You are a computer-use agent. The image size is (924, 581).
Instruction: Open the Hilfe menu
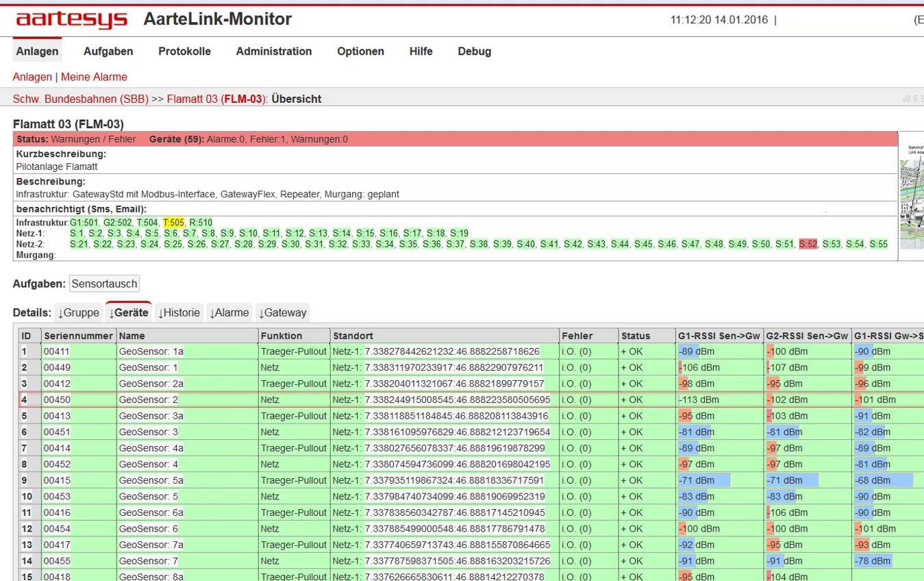tap(421, 51)
